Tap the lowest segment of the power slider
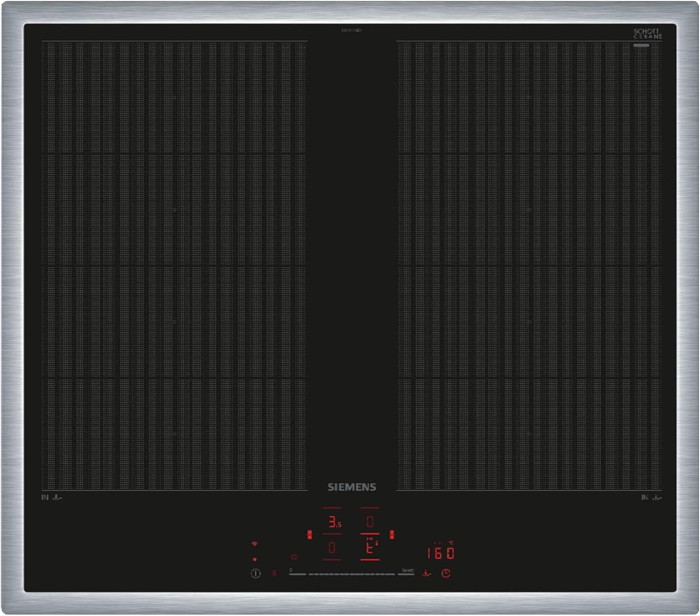The width and height of the screenshot is (700, 616). (x=297, y=574)
